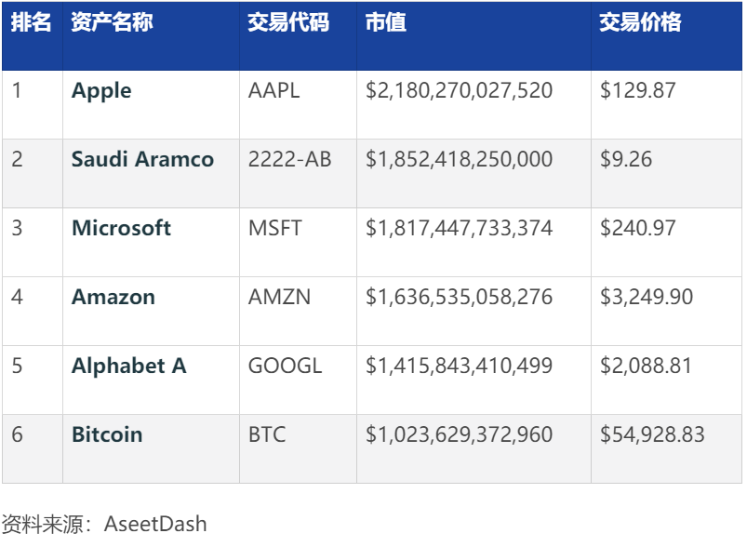Click Microsoft's $240.97 price cell

[x=638, y=229]
